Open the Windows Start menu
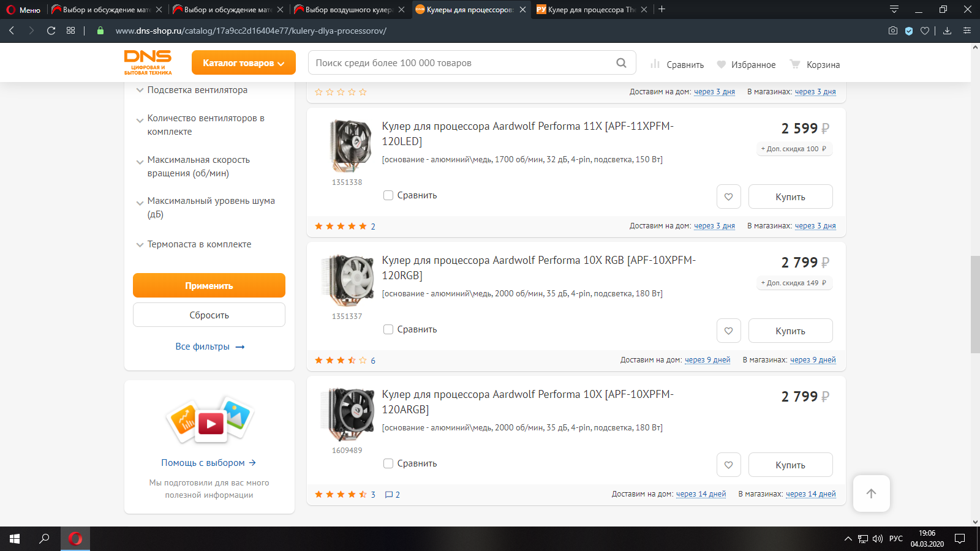Viewport: 980px width, 551px height. pos(15,539)
